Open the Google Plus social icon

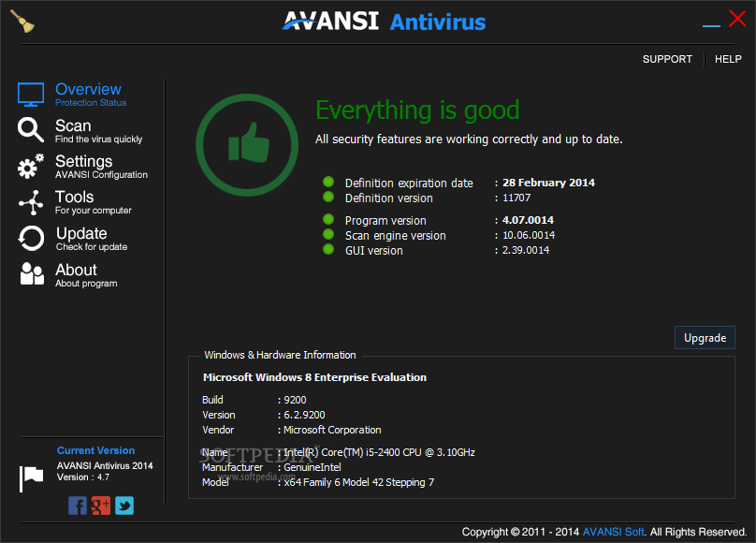coord(101,506)
